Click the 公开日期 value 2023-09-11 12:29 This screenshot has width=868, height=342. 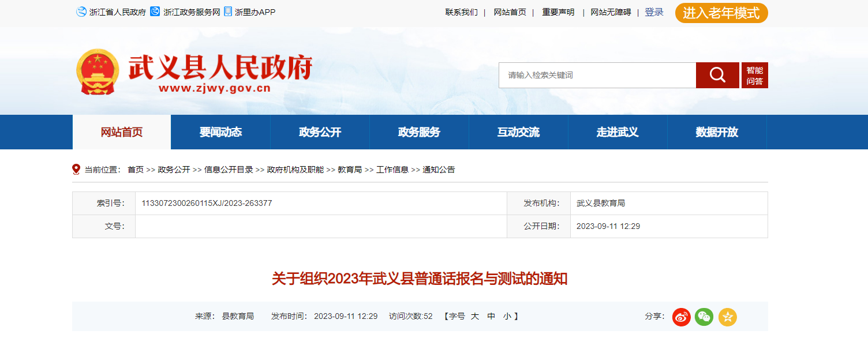(608, 226)
